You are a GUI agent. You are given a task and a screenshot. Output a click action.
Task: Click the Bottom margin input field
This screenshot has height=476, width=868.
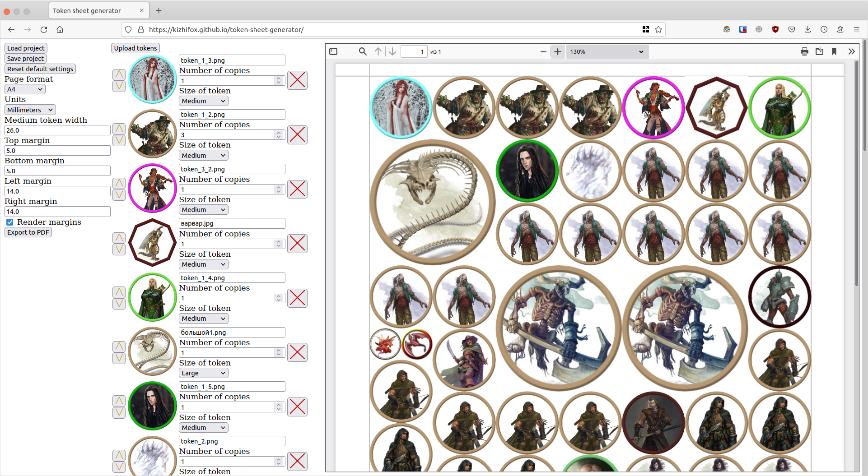pos(57,171)
